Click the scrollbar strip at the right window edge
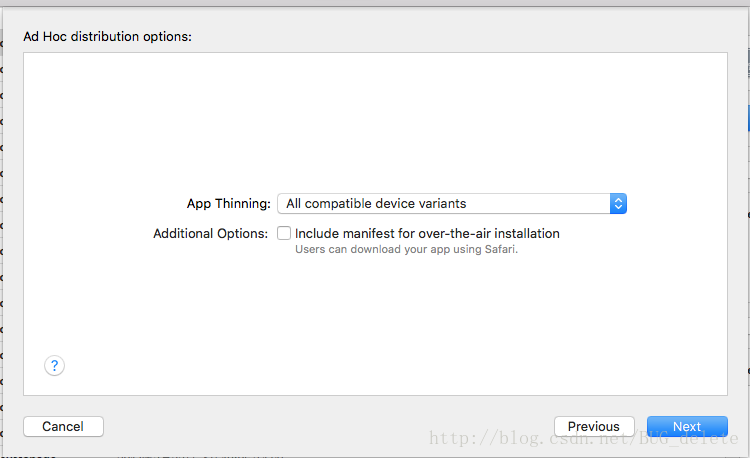The width and height of the screenshot is (750, 458). (x=748, y=229)
